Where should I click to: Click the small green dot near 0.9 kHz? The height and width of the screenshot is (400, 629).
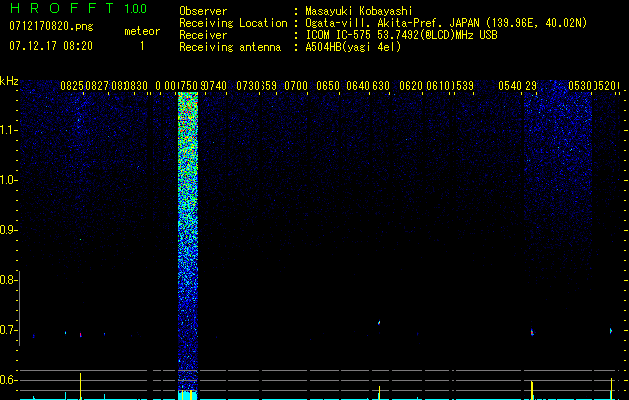(81, 240)
